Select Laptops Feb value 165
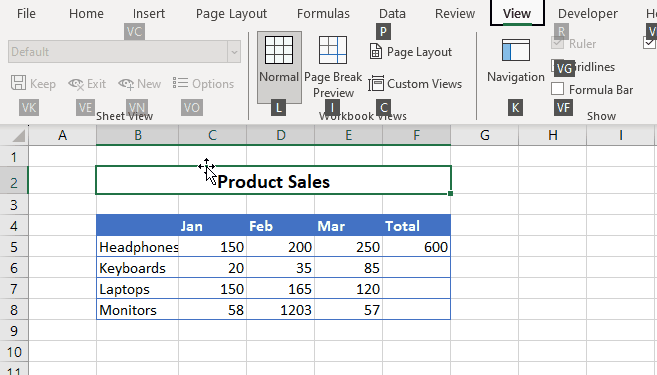657x375 pixels. [x=280, y=289]
